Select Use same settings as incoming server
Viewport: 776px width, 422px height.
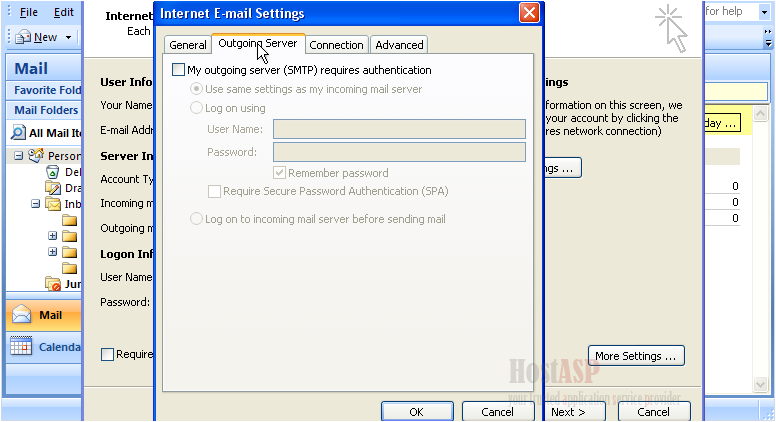[196, 89]
